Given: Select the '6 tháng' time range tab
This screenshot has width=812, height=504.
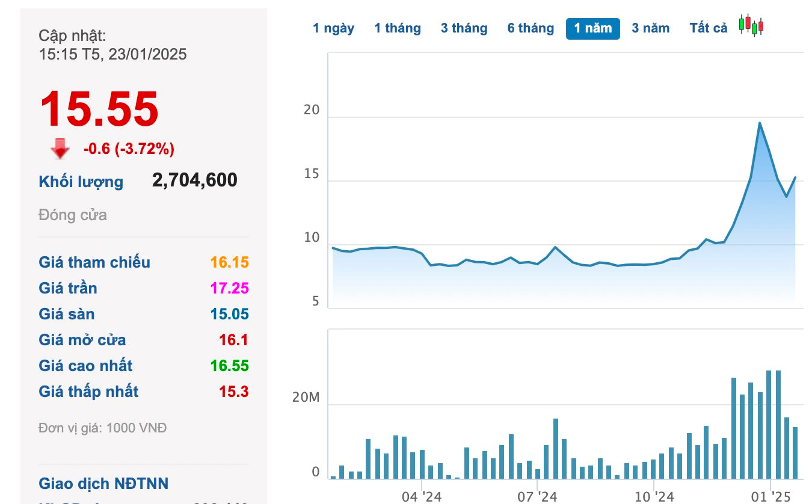Looking at the screenshot, I should coord(531,28).
